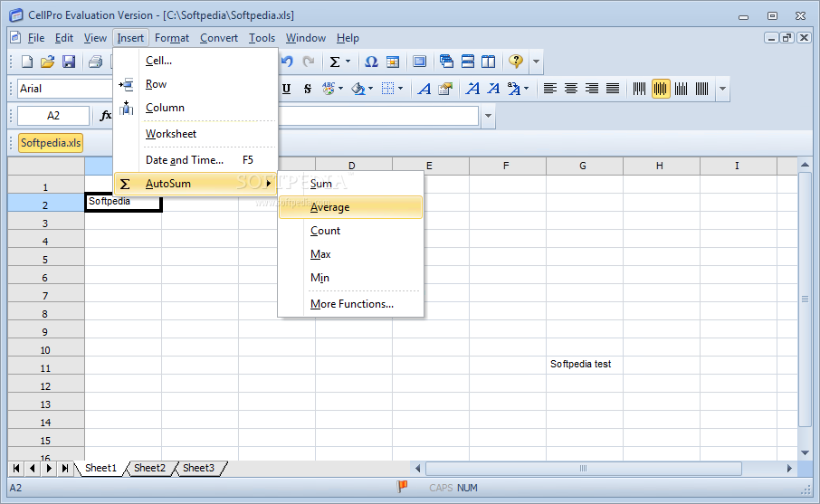Click the Save floppy disk icon
This screenshot has width=820, height=504.
click(69, 62)
